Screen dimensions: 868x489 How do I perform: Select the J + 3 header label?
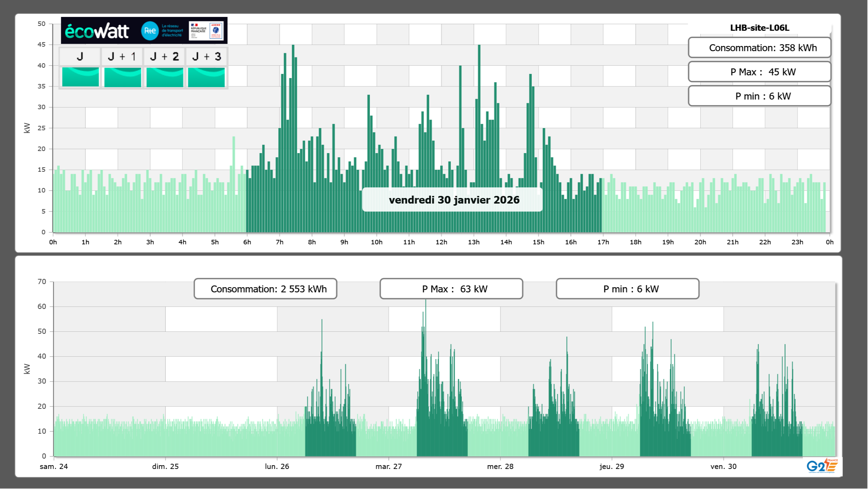(x=206, y=56)
